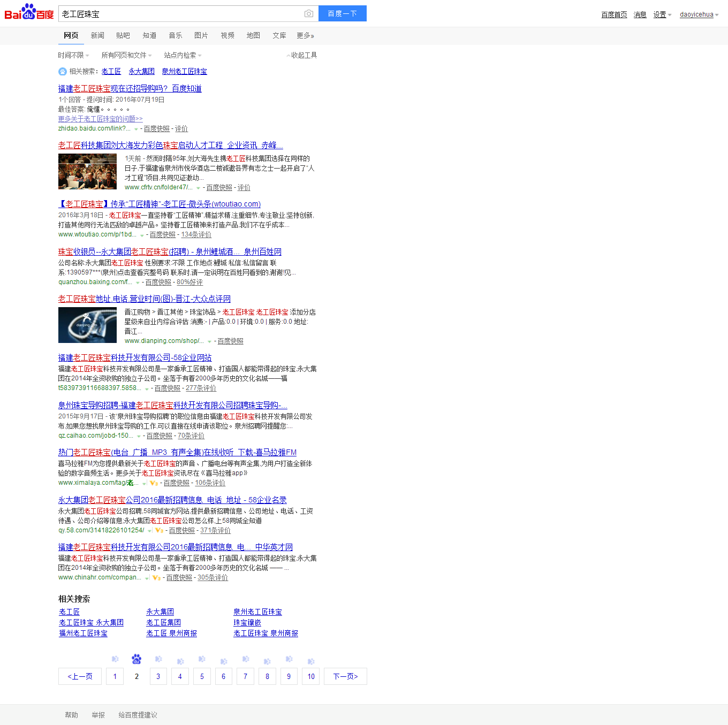Go to results page 10
The image size is (728, 725).
pyautogui.click(x=311, y=676)
